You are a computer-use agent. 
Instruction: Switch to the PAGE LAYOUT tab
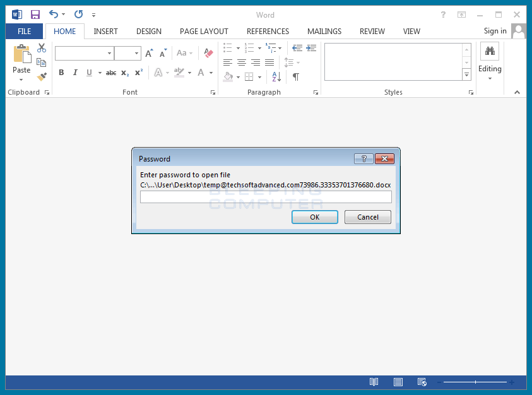[x=204, y=31]
